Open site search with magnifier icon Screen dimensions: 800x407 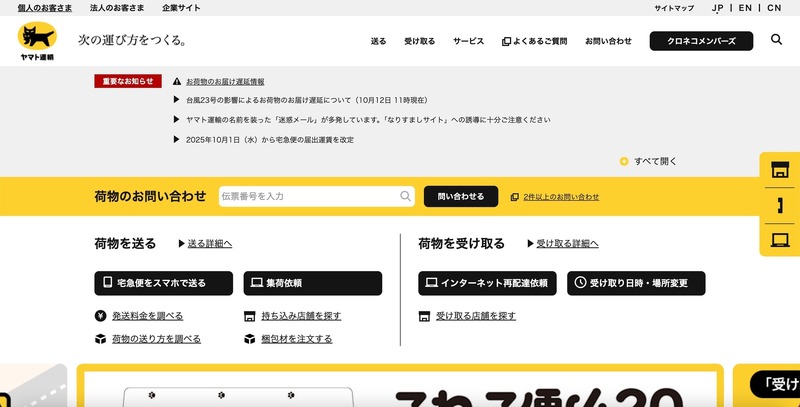pyautogui.click(x=777, y=40)
